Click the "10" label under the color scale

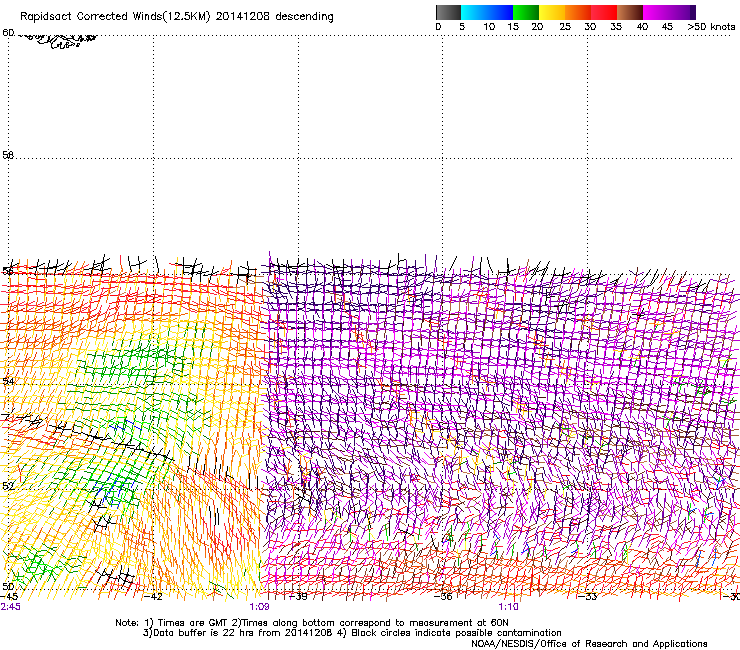(x=489, y=27)
